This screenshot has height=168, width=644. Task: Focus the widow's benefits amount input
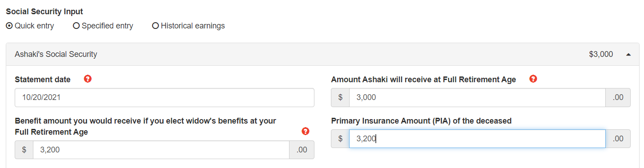[161, 150]
